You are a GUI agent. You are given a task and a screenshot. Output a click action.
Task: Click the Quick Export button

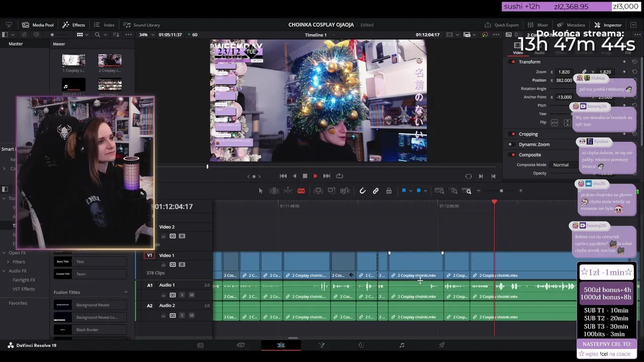tap(501, 25)
